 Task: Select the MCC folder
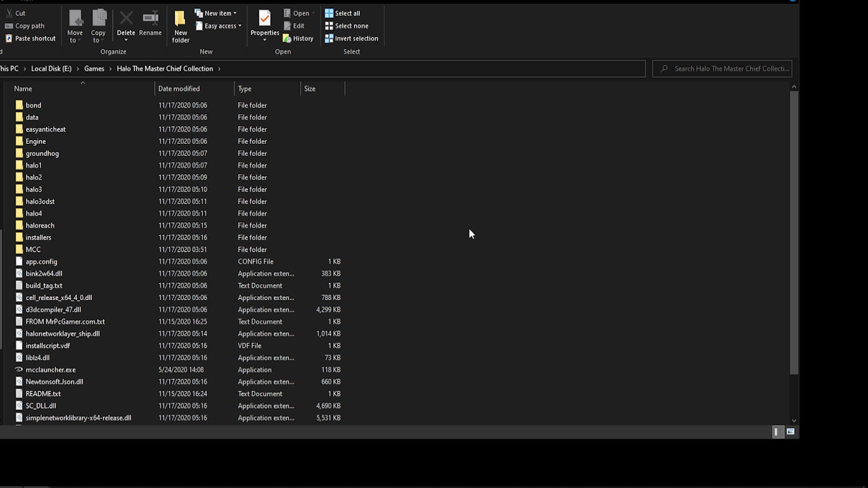click(x=33, y=249)
